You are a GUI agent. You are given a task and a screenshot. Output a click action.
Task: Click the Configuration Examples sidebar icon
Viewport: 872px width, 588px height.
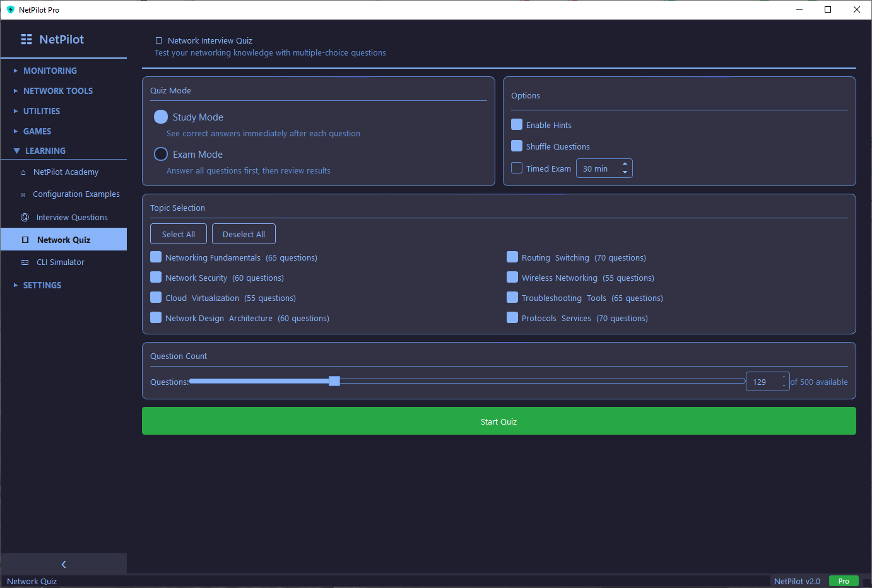pos(23,195)
